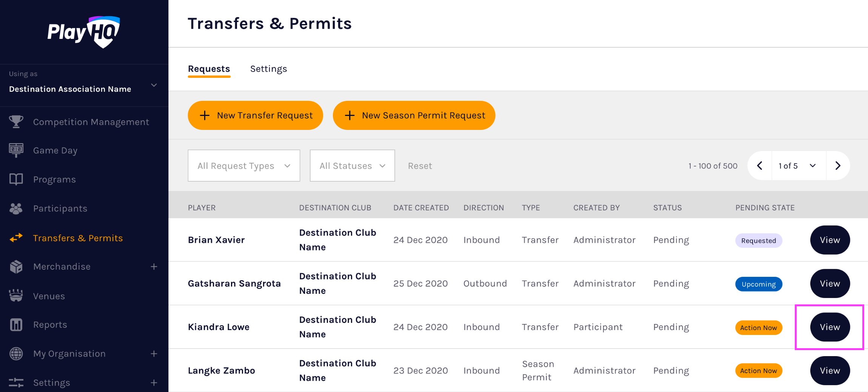The image size is (868, 392).
Task: Click the My Organisation globe icon
Action: coord(15,354)
